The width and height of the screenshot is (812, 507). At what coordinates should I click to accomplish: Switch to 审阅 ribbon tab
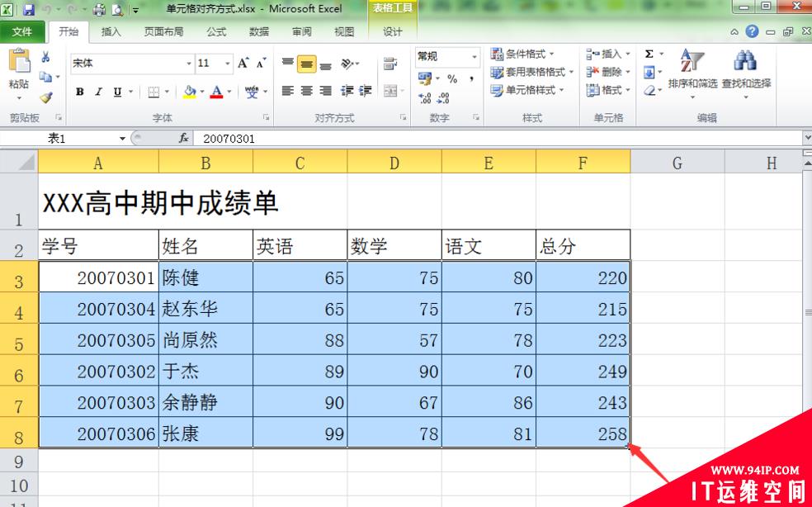coord(301,31)
